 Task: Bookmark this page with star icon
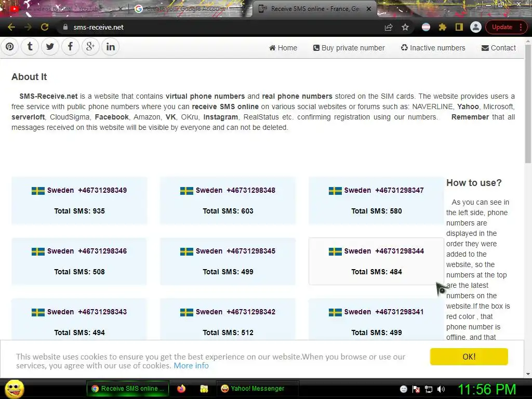click(x=405, y=27)
